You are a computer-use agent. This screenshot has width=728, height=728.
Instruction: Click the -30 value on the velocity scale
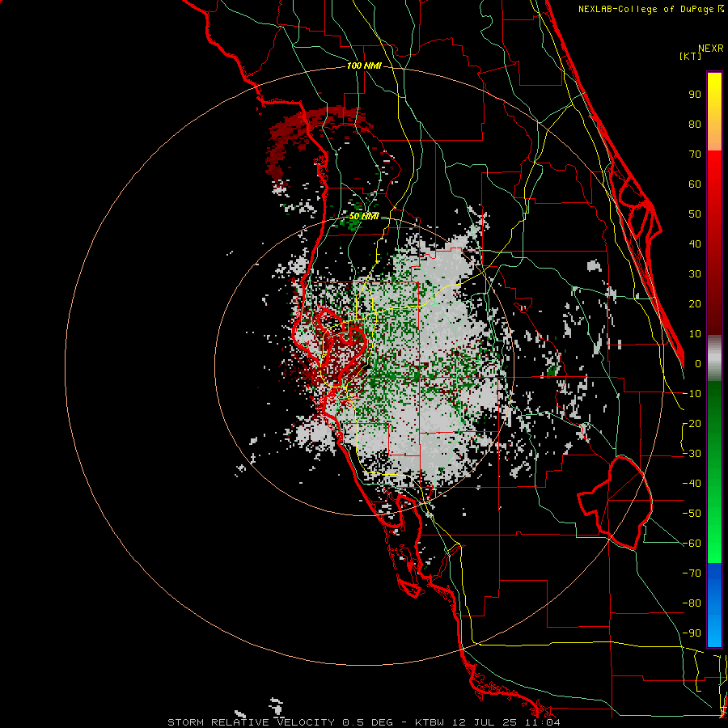(692, 454)
